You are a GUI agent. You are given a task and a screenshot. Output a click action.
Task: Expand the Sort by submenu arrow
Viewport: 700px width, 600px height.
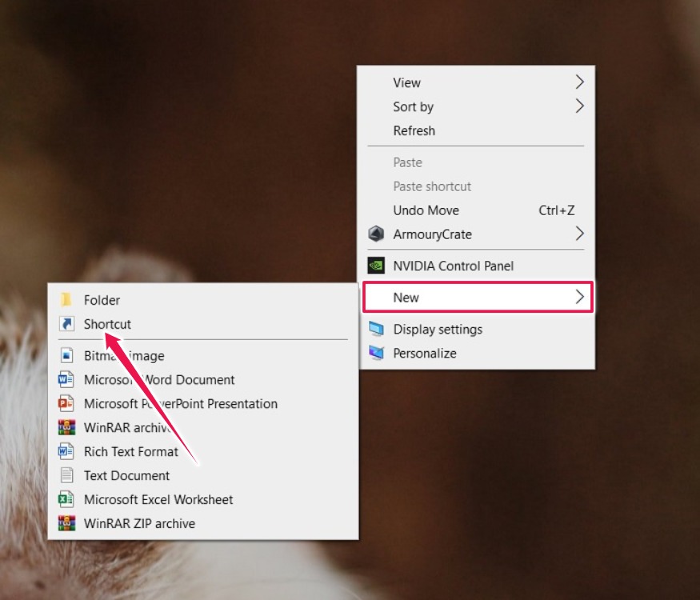pyautogui.click(x=580, y=106)
